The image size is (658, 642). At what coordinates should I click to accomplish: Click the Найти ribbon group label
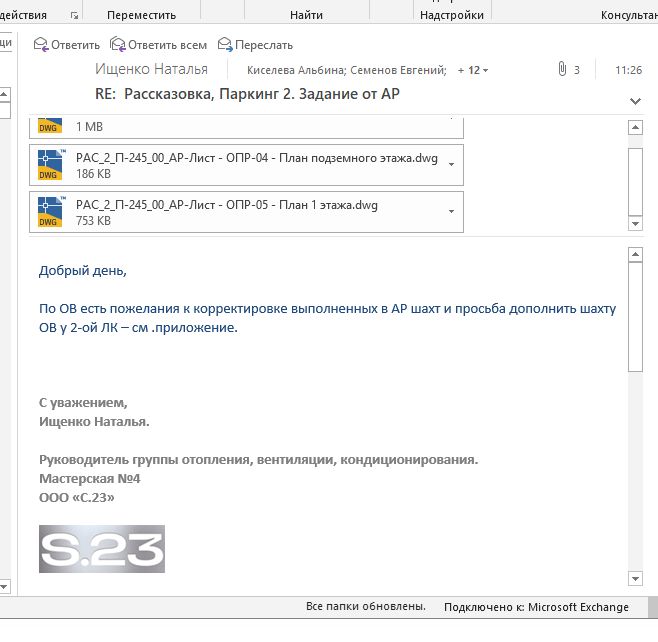[306, 15]
